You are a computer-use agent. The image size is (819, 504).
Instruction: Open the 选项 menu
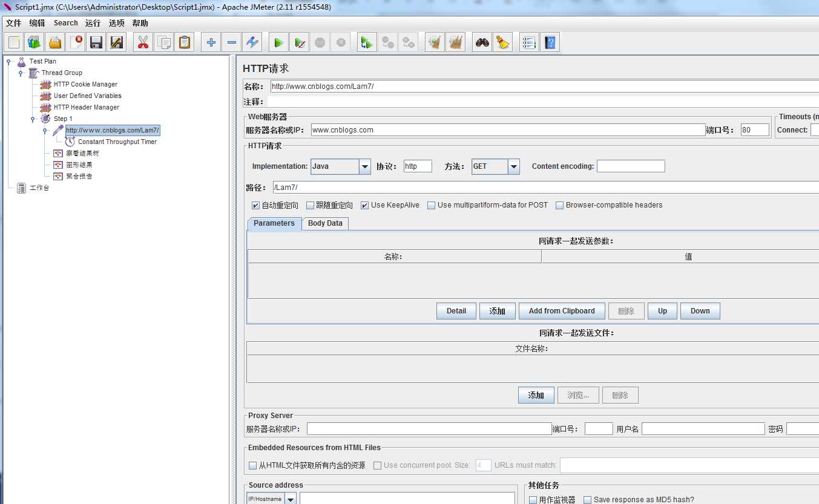(117, 23)
